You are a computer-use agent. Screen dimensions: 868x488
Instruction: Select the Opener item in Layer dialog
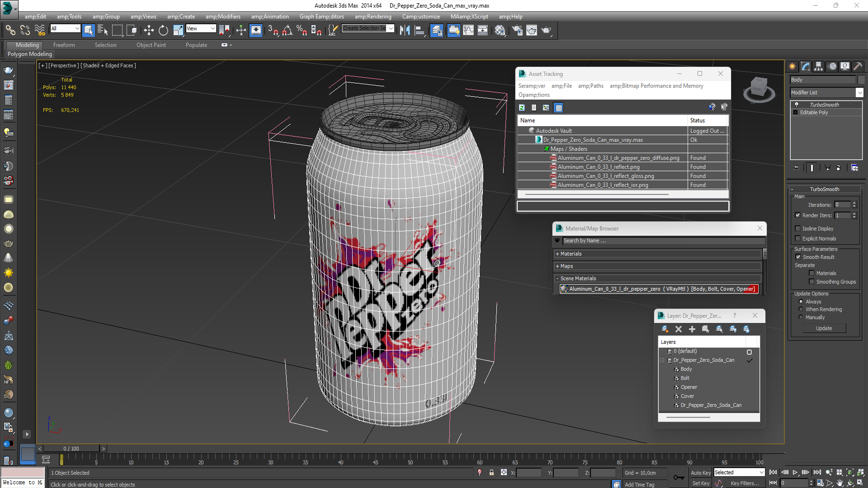pos(689,387)
